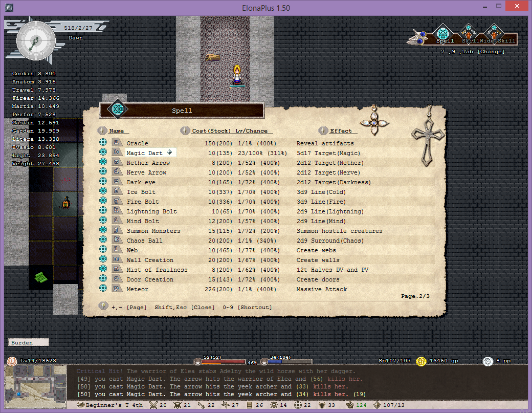The image size is (532, 413).
Task: Click the platinum coin icon by 8 pp
Action: 487,361
